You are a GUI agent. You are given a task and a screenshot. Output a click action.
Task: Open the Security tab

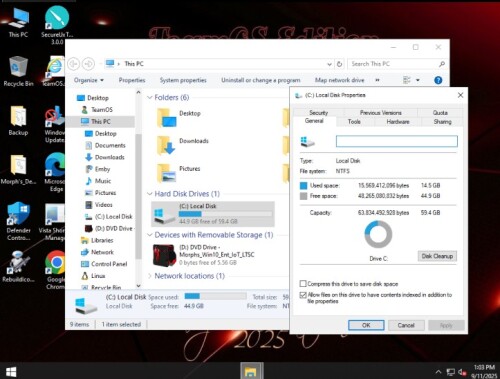[318, 113]
